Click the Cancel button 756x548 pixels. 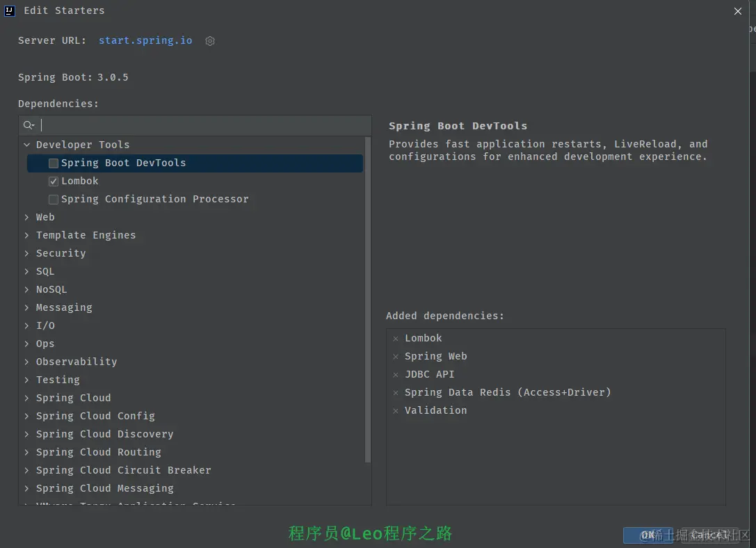point(709,535)
